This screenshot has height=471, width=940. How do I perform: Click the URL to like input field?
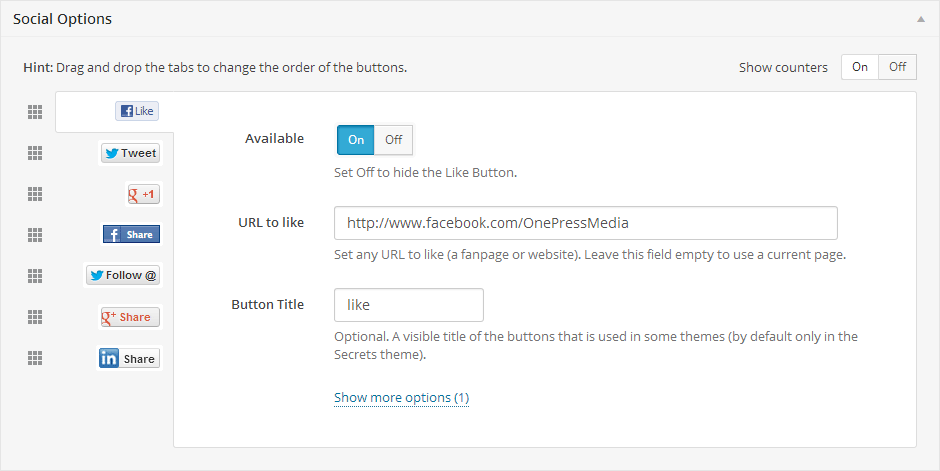[586, 223]
